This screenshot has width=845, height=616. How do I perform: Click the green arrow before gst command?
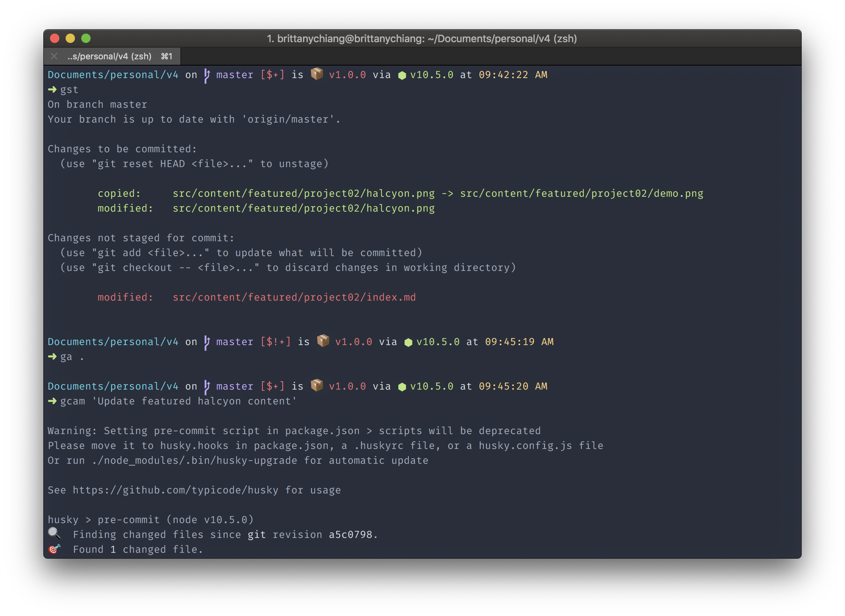pyautogui.click(x=52, y=90)
